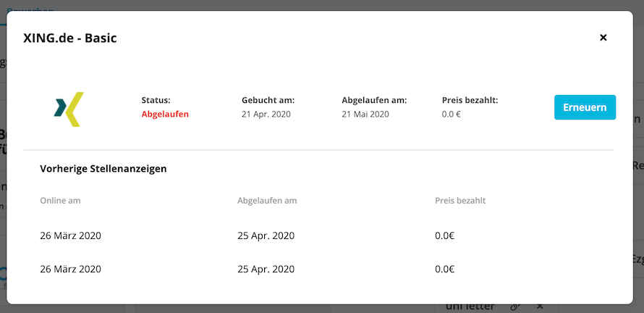
Task: Click second row's 0.0€ price
Action: pos(445,269)
